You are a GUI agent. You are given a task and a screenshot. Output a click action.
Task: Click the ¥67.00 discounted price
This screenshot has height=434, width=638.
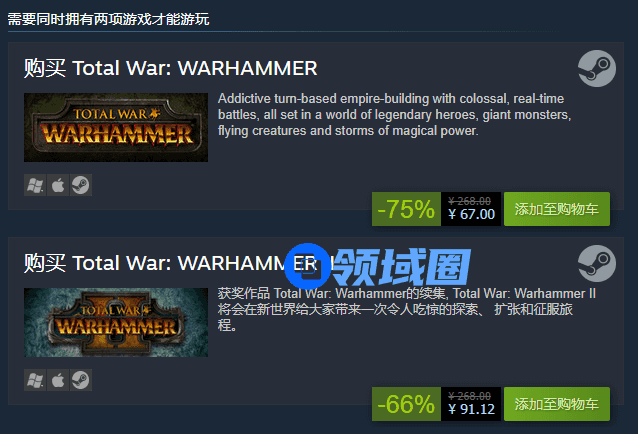[471, 214]
